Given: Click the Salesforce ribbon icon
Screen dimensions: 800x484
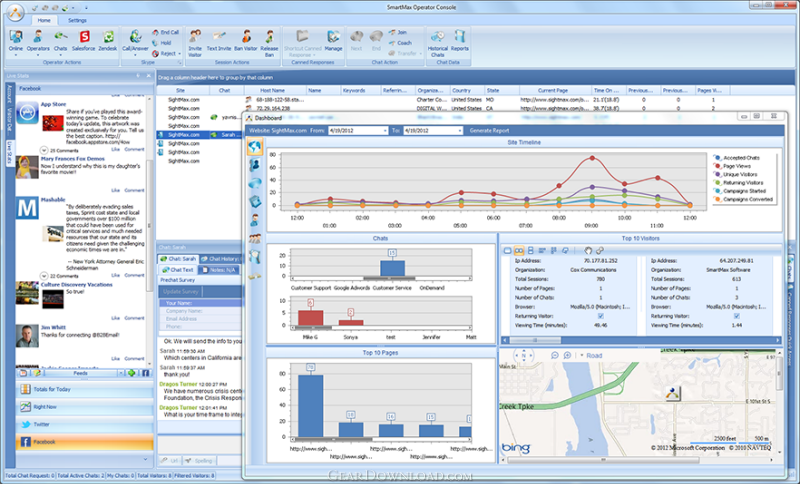Looking at the screenshot, I should (84, 41).
